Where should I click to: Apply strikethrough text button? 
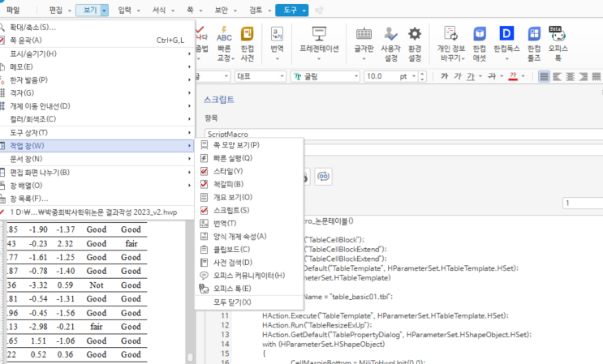tap(492, 76)
